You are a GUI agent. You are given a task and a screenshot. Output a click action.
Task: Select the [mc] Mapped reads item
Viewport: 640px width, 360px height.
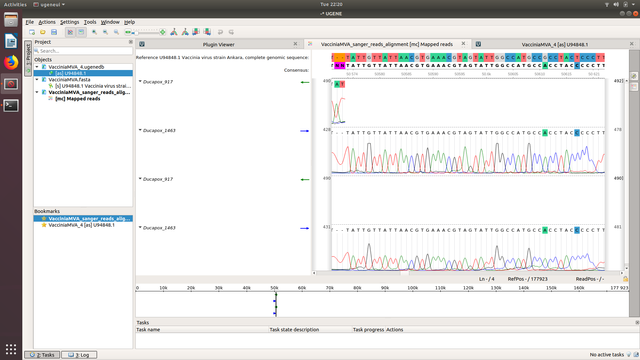78,99
